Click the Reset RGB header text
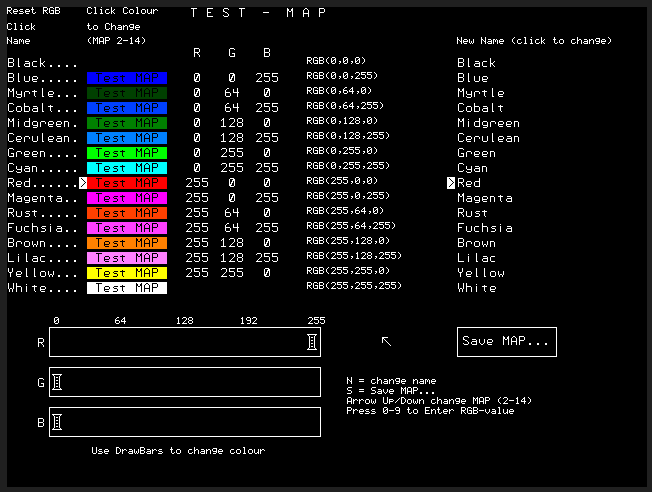The height and width of the screenshot is (492, 652). click(x=35, y=12)
